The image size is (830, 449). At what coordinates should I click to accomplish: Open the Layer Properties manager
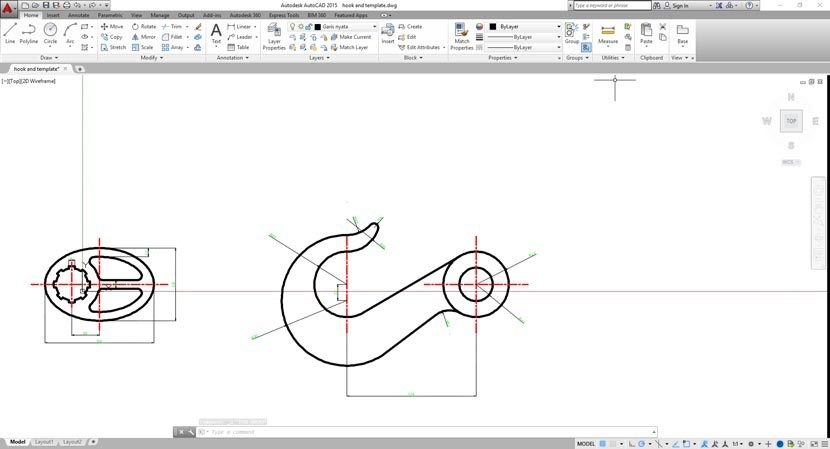(x=274, y=36)
